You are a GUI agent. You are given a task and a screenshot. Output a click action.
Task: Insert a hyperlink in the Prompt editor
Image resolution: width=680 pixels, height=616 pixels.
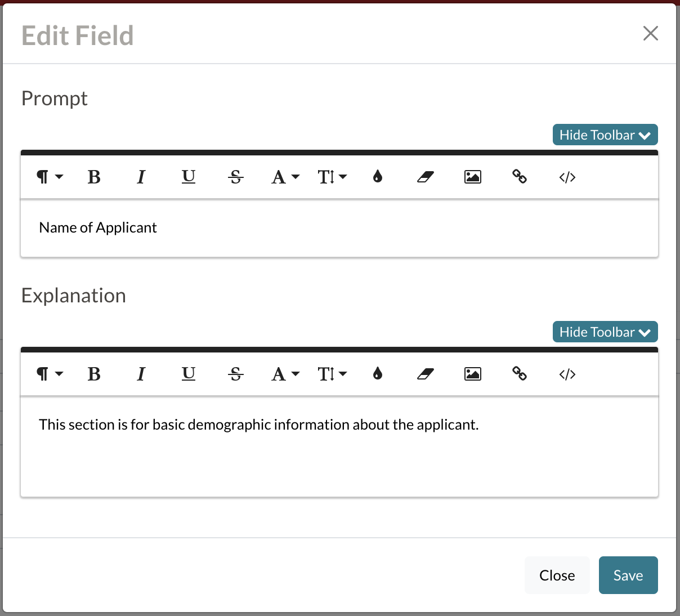point(520,176)
